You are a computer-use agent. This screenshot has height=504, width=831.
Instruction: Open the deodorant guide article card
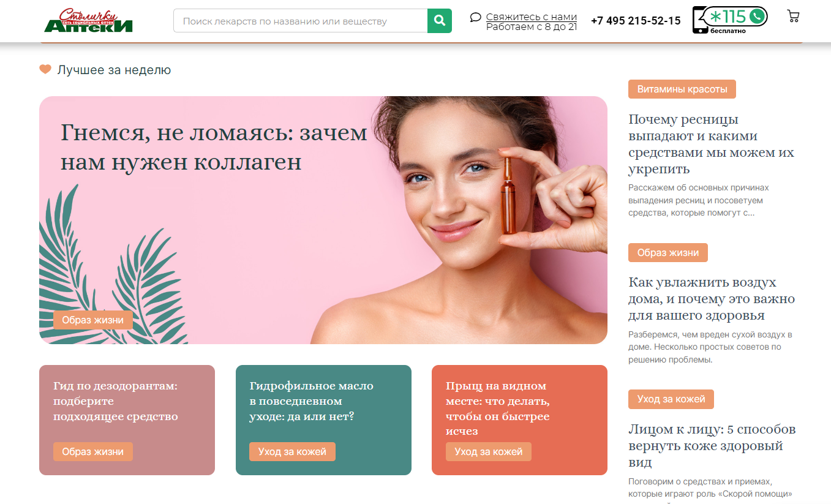pos(127,420)
